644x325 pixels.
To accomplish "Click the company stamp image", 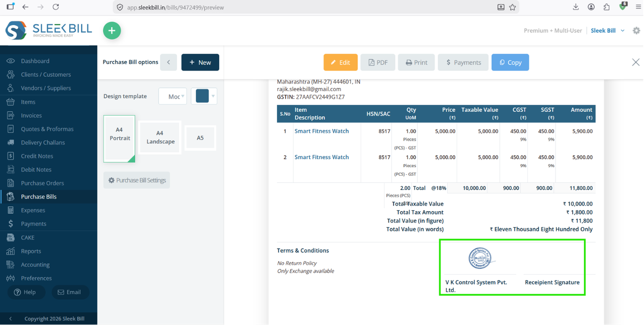I will 481,258.
